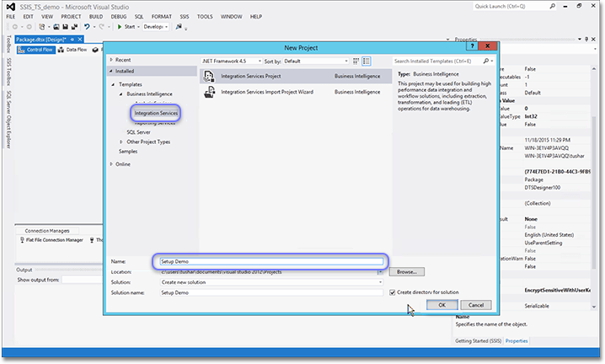This screenshot has height=364, width=605.
Task: Click the Redo toolbar icon
Action: (101, 27)
